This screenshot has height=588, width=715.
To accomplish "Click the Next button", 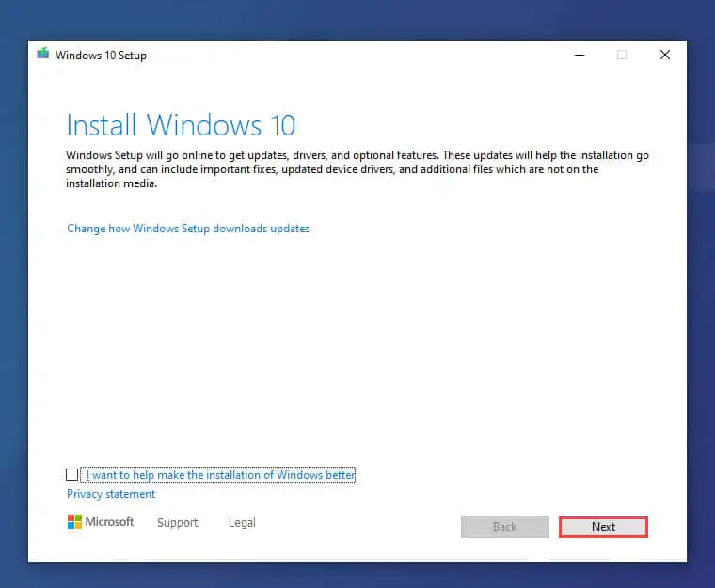I will (x=603, y=527).
